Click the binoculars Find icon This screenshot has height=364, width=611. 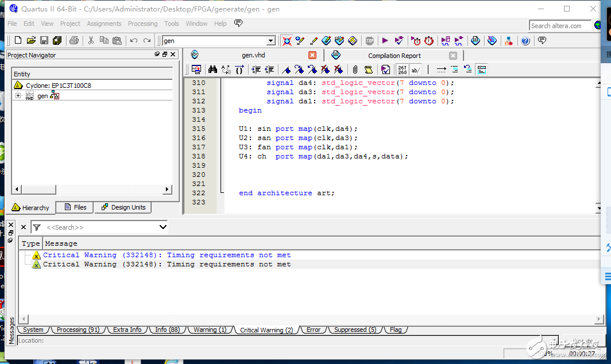(x=212, y=69)
